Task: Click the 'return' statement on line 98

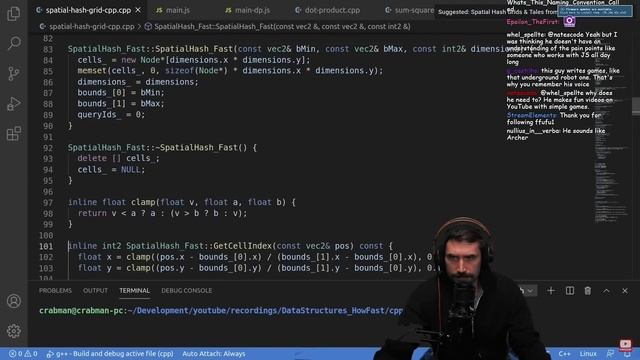Action: [92, 213]
